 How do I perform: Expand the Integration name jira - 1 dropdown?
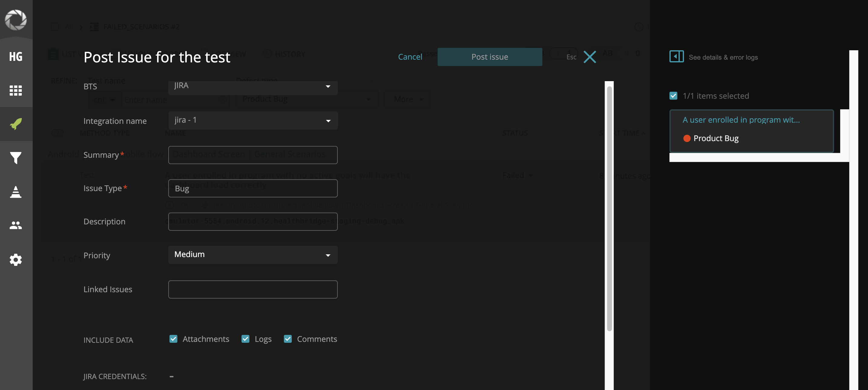click(253, 120)
